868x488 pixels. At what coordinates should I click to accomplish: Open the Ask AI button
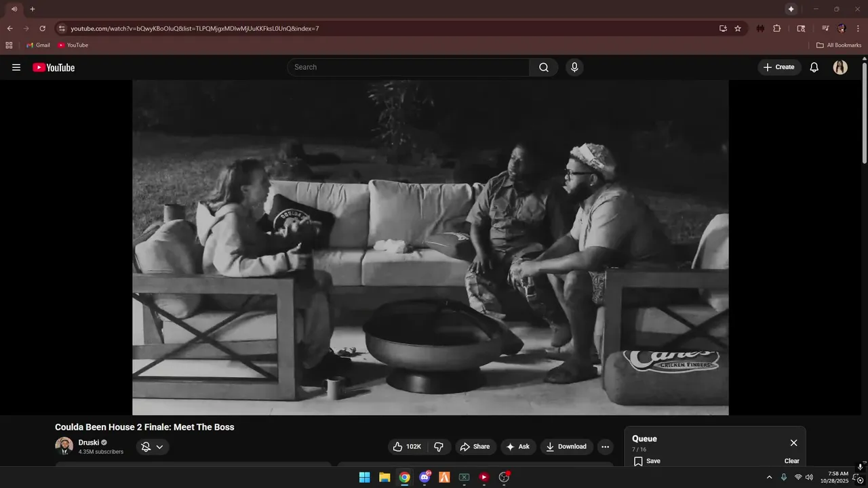[518, 447]
